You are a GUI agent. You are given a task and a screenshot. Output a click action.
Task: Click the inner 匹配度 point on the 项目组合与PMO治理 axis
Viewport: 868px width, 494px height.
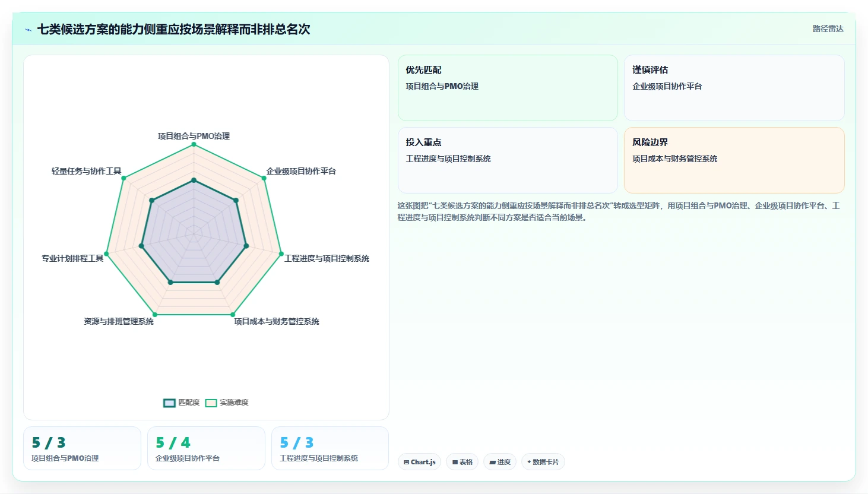coord(194,180)
